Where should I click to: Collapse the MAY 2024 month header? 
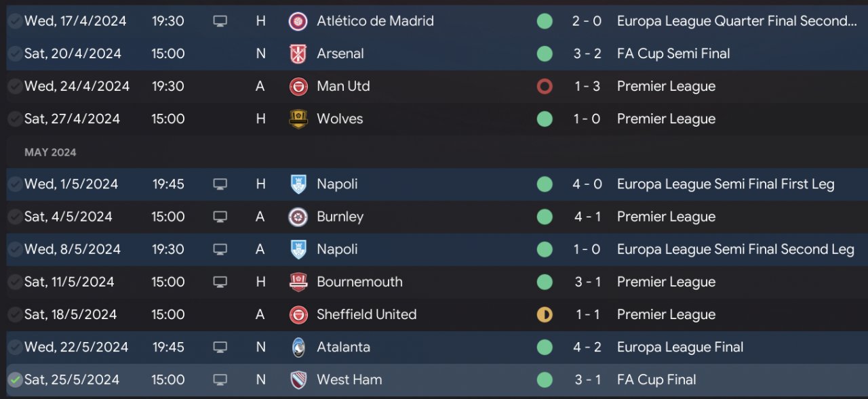click(x=50, y=152)
